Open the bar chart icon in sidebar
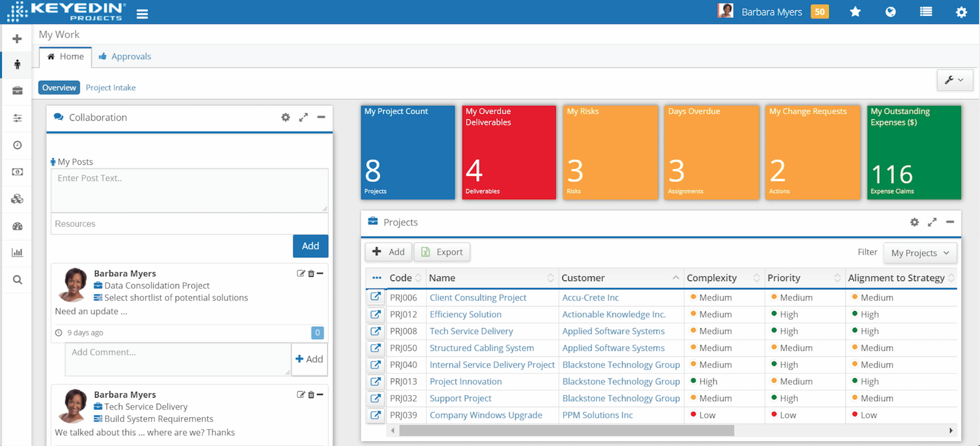The image size is (980, 446). [17, 253]
